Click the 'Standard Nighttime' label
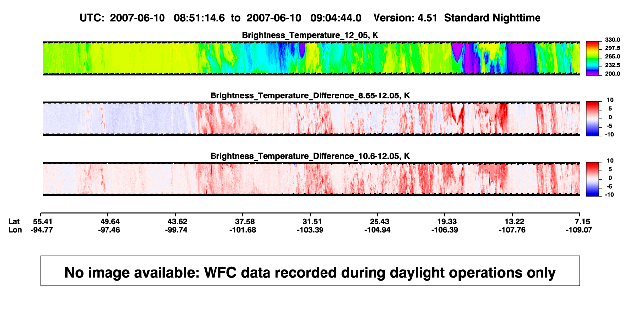 [492, 18]
